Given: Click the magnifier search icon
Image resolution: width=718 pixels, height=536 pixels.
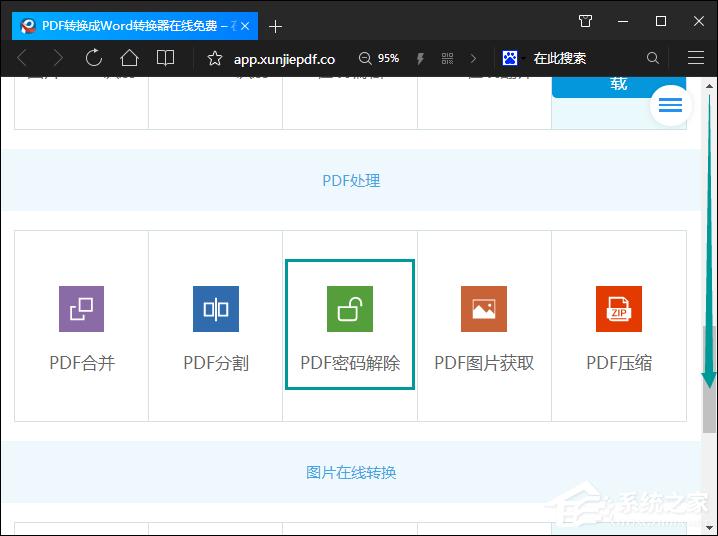Looking at the screenshot, I should (653, 58).
